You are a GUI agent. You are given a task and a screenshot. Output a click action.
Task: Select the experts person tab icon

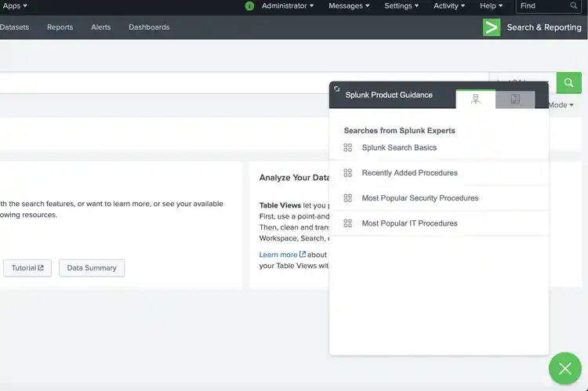(x=475, y=99)
